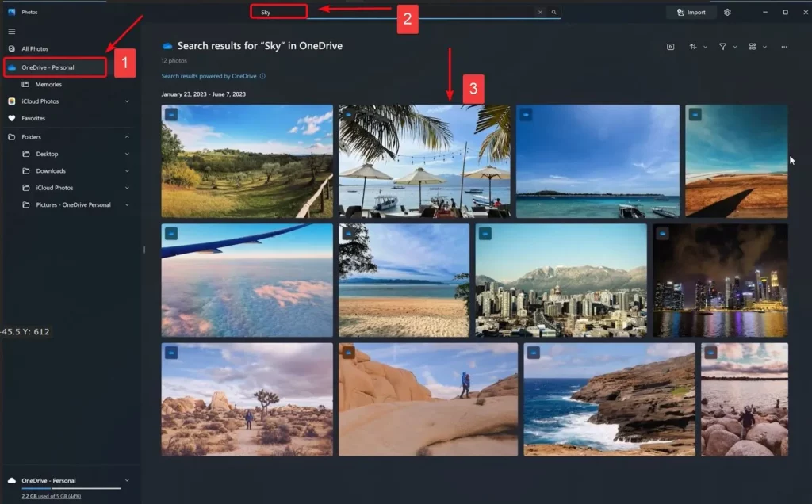This screenshot has height=504, width=812.
Task: Open Pictures - OneDrive Personal folder
Action: click(x=73, y=205)
